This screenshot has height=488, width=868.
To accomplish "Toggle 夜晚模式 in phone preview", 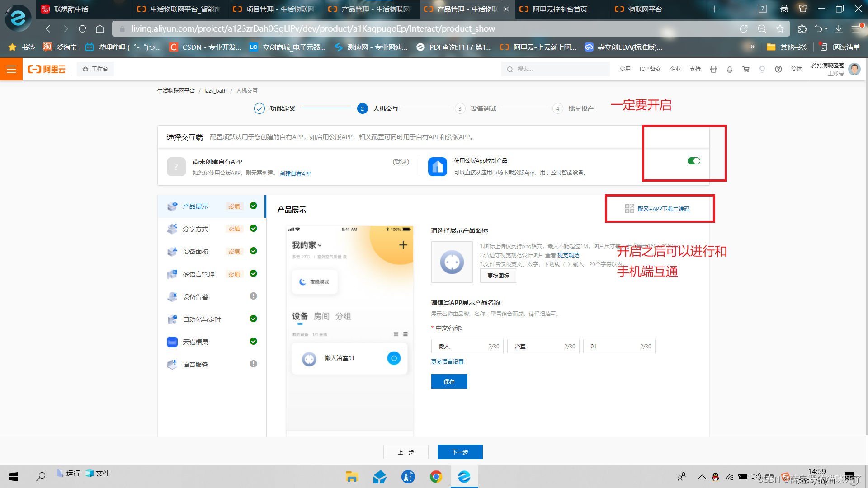I will [x=315, y=282].
